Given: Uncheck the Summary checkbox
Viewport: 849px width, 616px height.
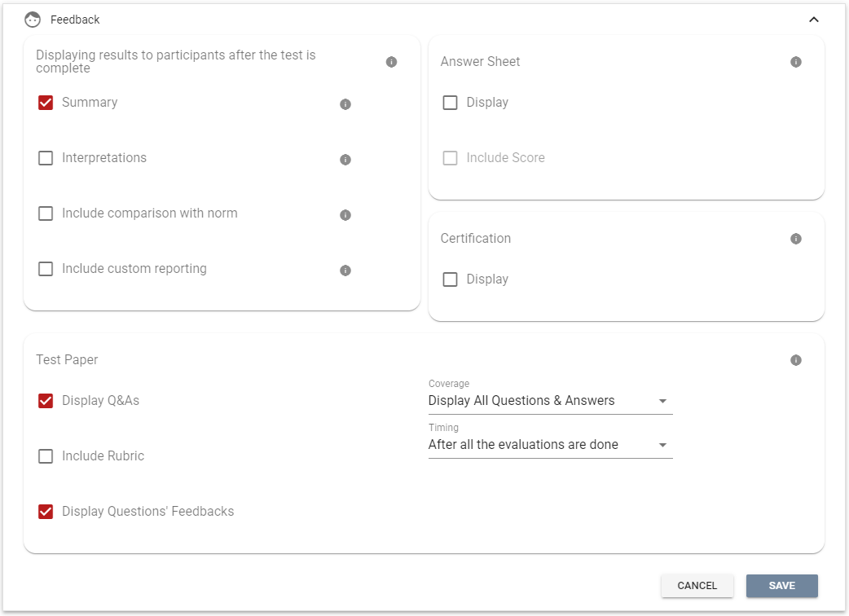Looking at the screenshot, I should click(x=46, y=103).
